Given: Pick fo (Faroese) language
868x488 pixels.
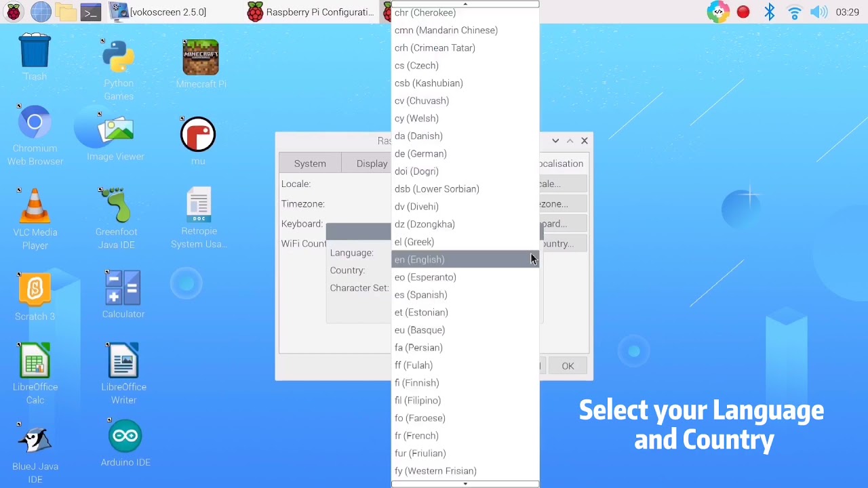Looking at the screenshot, I should [x=465, y=418].
